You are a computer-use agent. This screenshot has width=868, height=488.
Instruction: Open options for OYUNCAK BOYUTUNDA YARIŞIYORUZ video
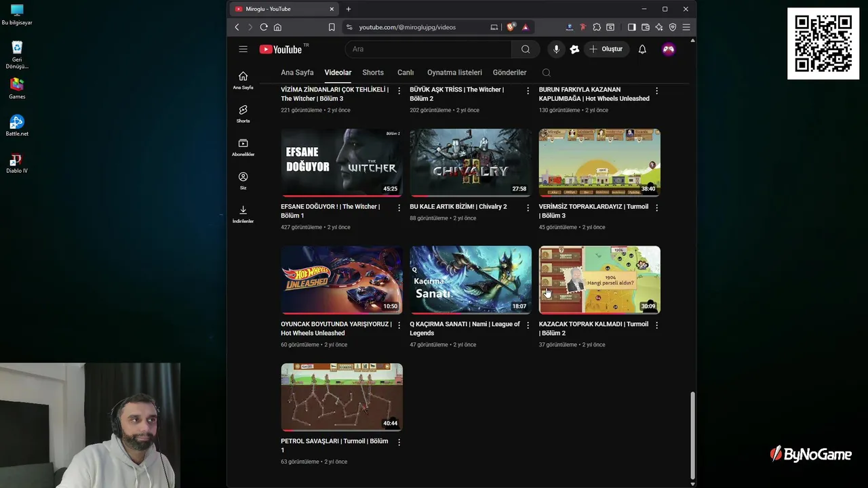399,325
